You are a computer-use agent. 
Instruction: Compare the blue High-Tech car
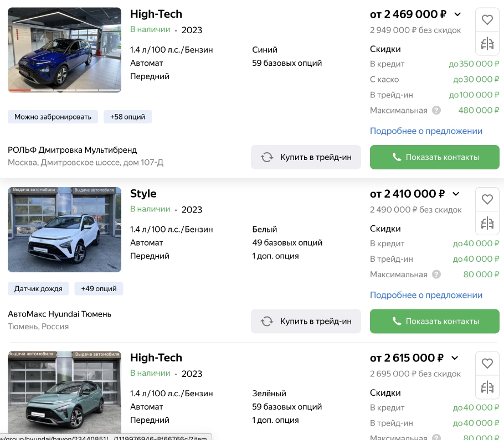point(487,43)
